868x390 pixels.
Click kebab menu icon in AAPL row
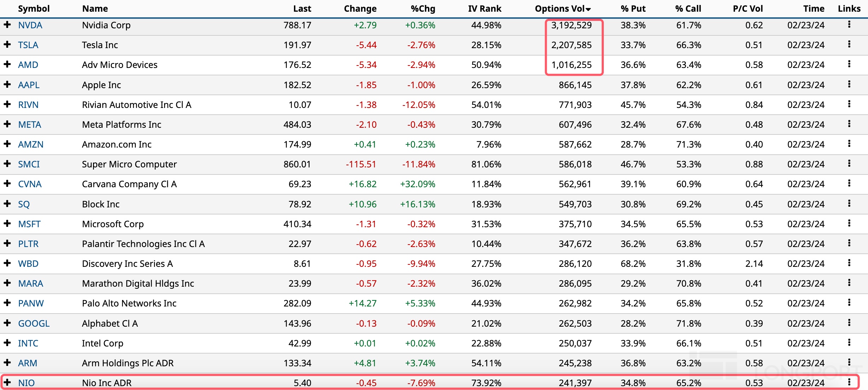[x=849, y=84]
